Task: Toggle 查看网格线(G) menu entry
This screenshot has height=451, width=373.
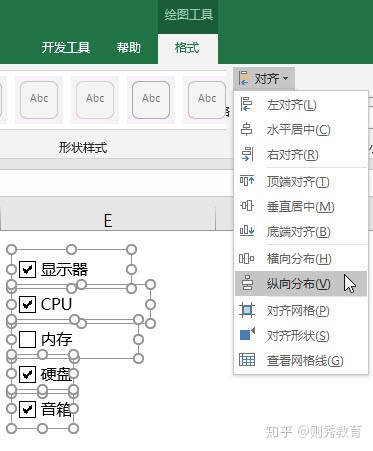Action: pos(301,360)
